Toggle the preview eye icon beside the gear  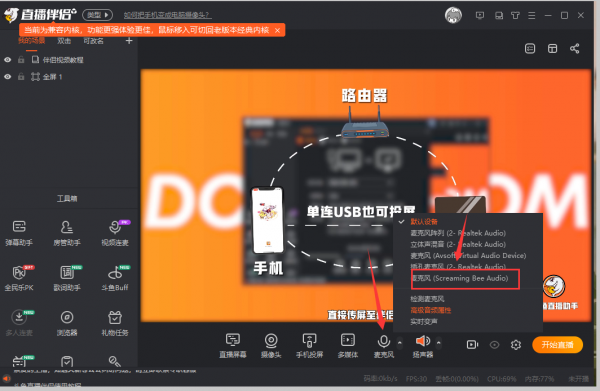pyautogui.click(x=494, y=345)
